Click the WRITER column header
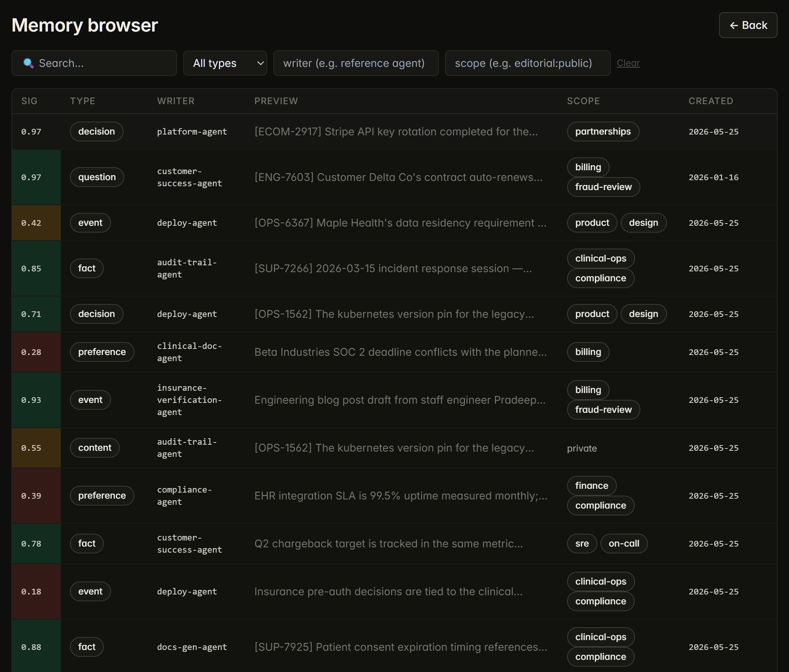Image resolution: width=789 pixels, height=672 pixels. pos(176,101)
